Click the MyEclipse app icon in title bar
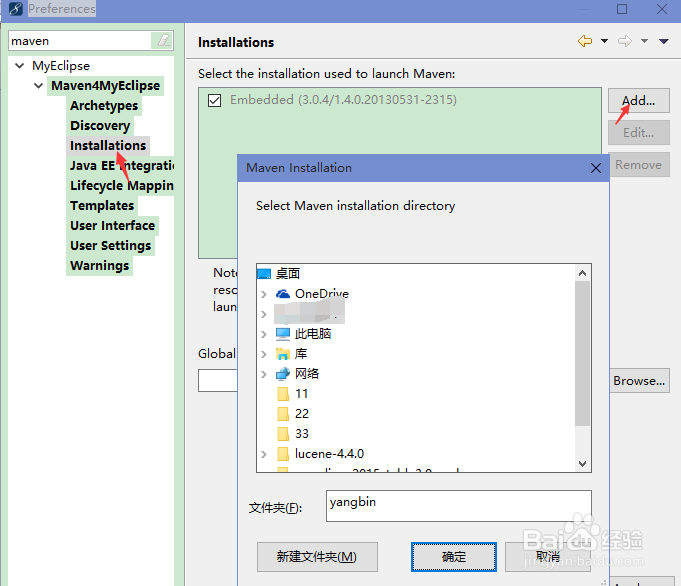 pyautogui.click(x=16, y=9)
